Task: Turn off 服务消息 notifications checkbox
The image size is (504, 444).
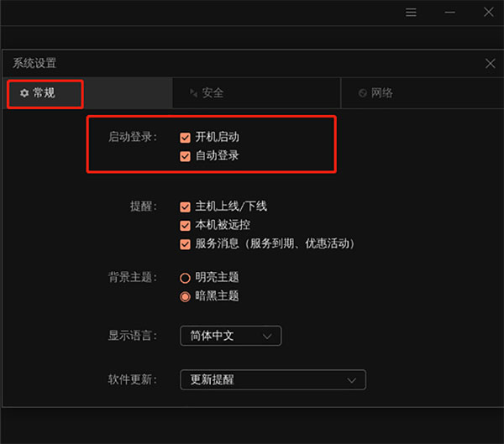Action: click(185, 244)
